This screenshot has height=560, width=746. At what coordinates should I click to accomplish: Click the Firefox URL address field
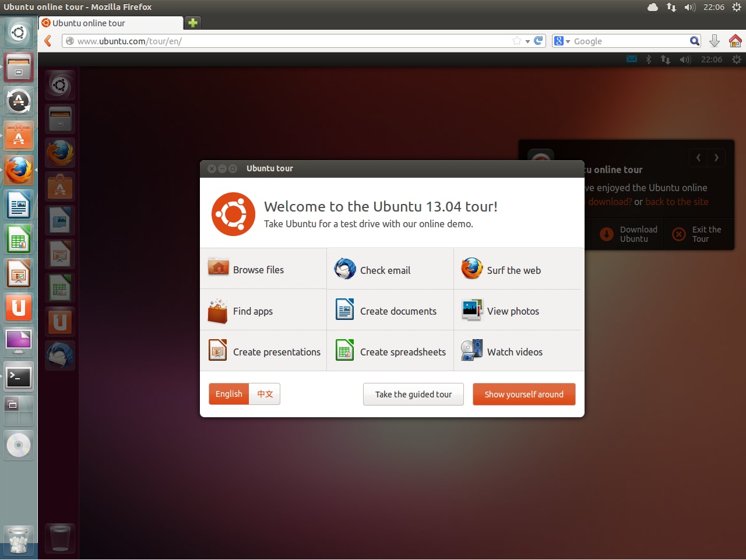[291, 41]
